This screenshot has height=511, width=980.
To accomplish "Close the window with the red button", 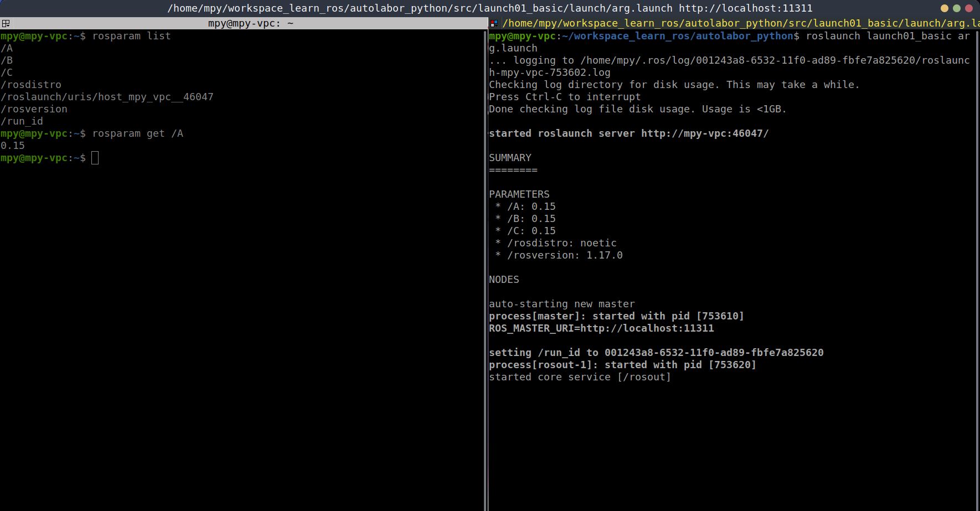I will (969, 8).
